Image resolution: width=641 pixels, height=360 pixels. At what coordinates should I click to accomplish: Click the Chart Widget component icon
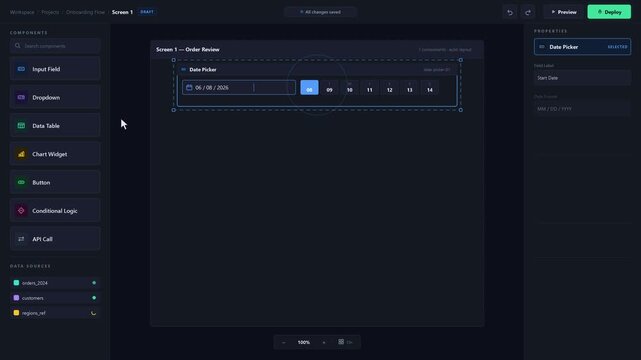tap(21, 154)
